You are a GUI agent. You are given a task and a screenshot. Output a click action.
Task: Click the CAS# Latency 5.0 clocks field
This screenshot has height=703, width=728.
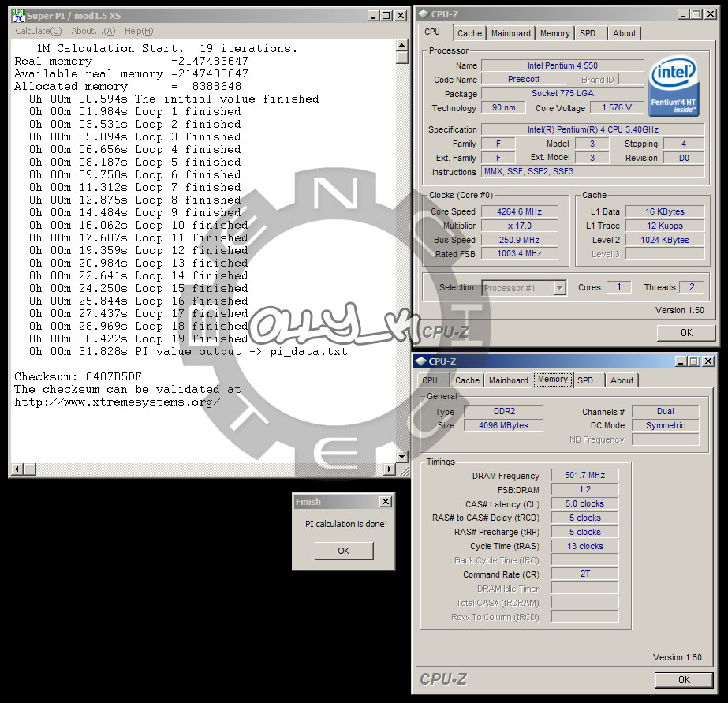tap(584, 504)
